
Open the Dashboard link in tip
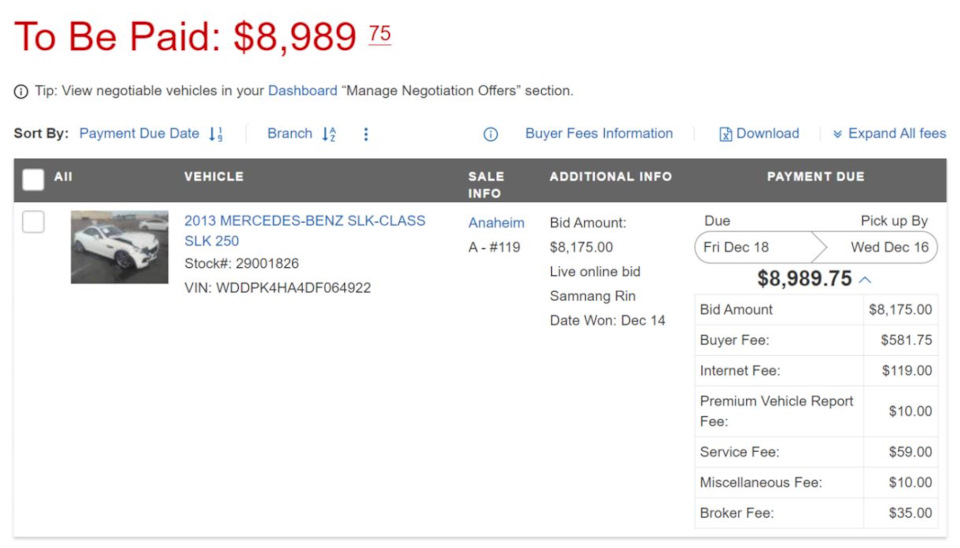[302, 91]
